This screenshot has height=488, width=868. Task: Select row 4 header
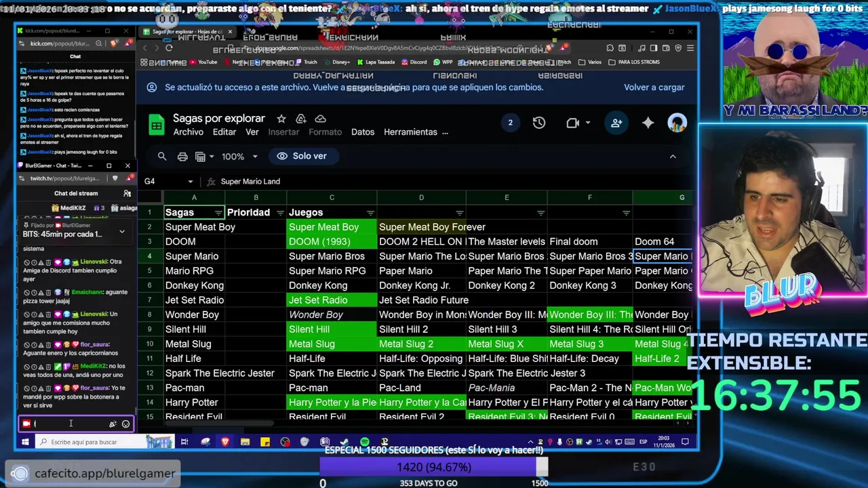[x=150, y=256]
